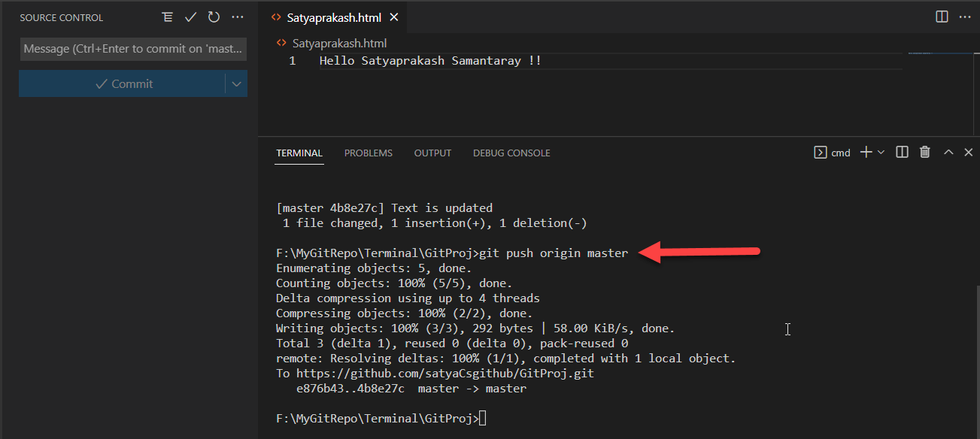980x439 pixels.
Task: Switch to the OUTPUT tab
Action: (x=432, y=153)
